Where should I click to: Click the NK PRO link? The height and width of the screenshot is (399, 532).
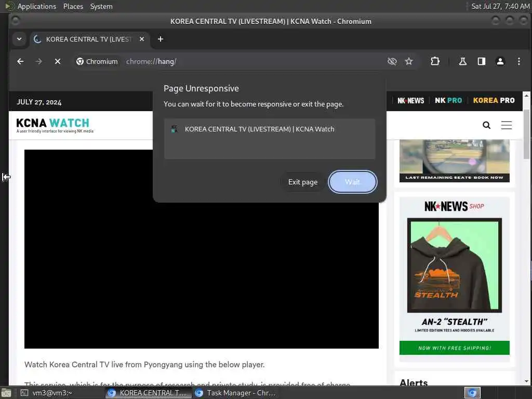448,100
